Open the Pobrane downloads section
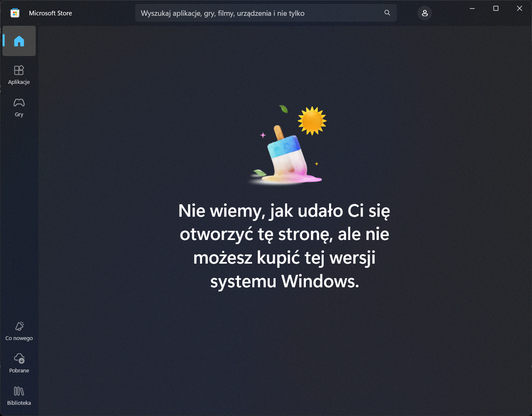The image size is (532, 416). 19,363
